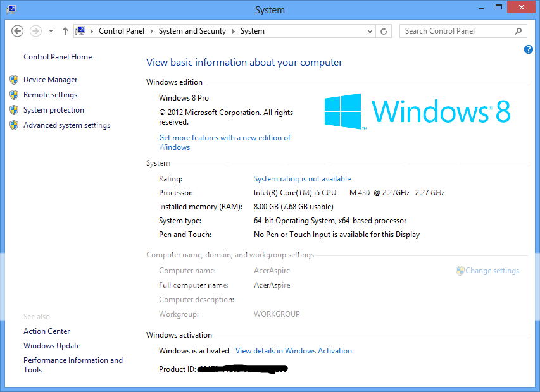Click the magnifier search icon
The height and width of the screenshot is (392, 540).
coord(518,31)
